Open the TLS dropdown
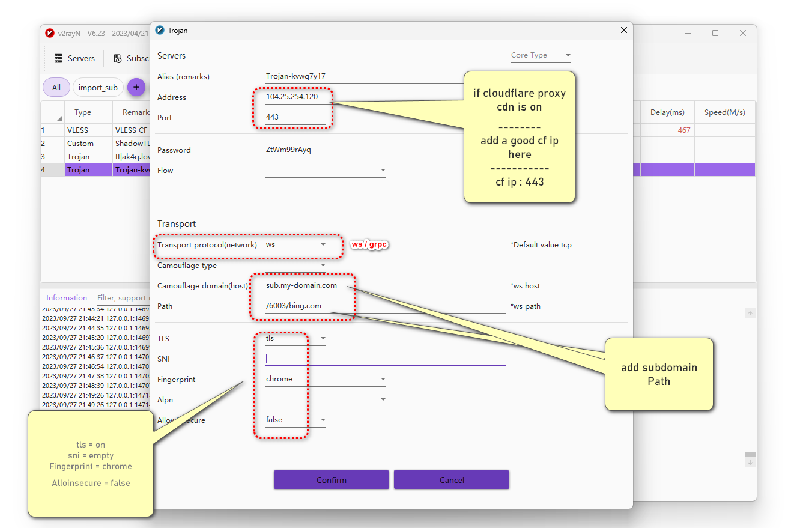The image size is (812, 528). pos(295,339)
